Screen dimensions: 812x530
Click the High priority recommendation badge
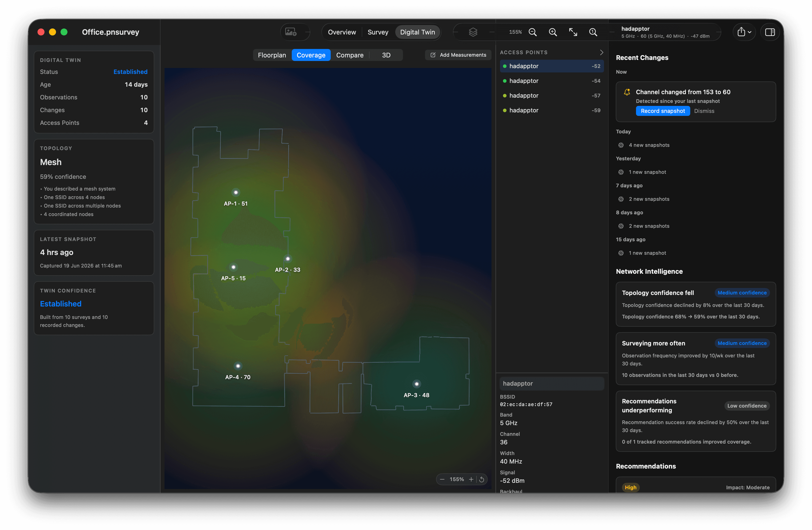click(x=630, y=487)
